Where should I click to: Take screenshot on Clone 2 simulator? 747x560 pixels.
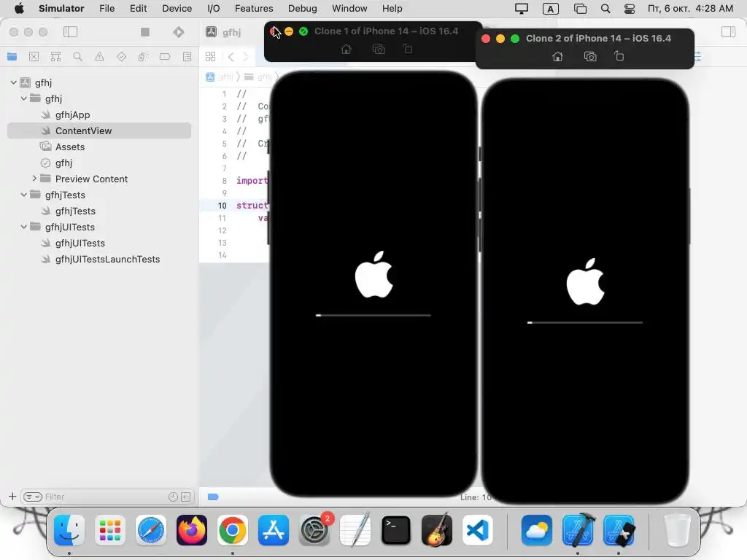click(590, 57)
